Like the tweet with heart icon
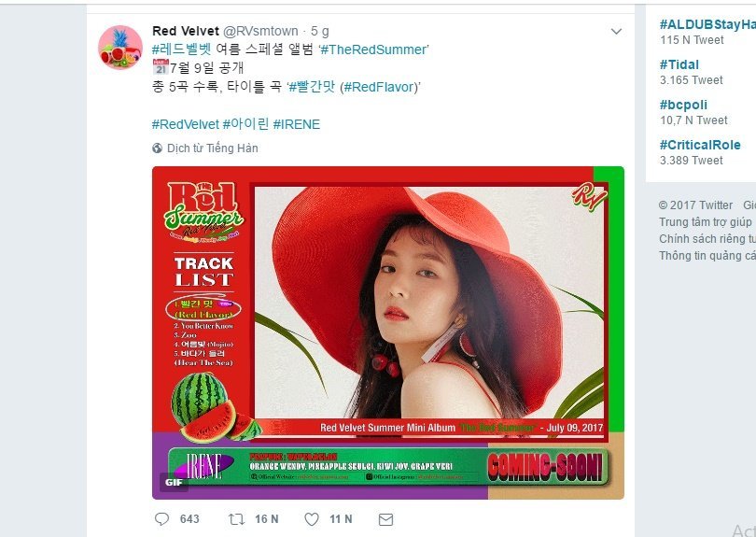The image size is (756, 537). click(x=312, y=519)
